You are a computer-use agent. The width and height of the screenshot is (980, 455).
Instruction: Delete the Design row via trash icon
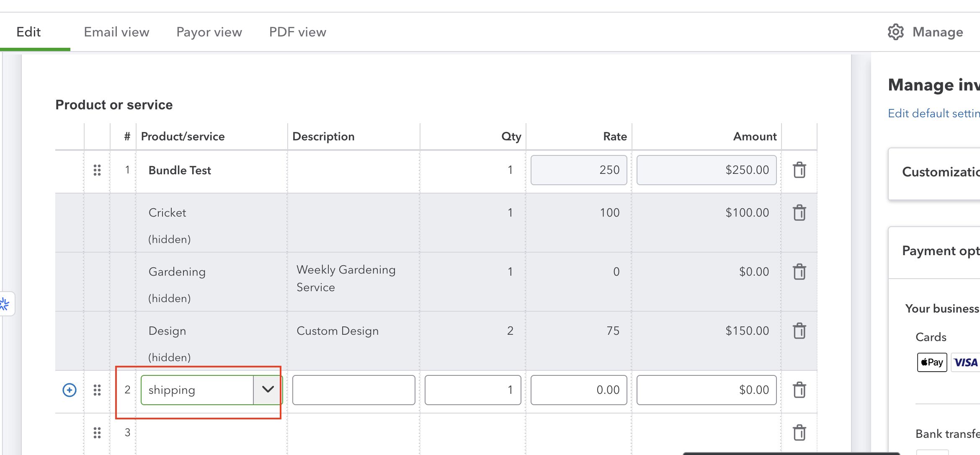point(799,331)
